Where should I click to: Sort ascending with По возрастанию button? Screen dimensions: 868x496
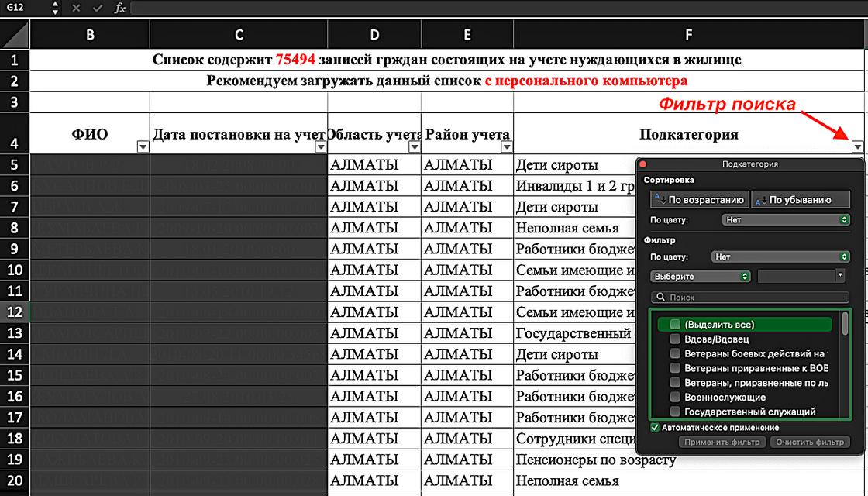coord(698,199)
